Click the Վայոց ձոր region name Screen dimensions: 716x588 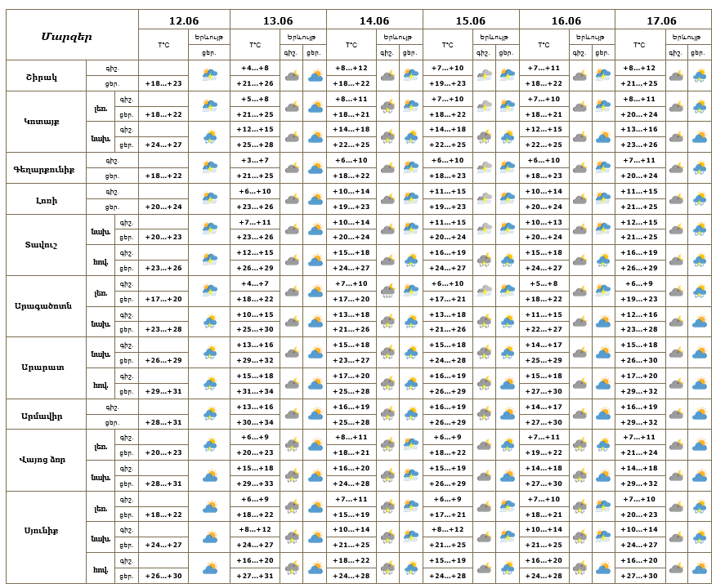click(x=43, y=459)
